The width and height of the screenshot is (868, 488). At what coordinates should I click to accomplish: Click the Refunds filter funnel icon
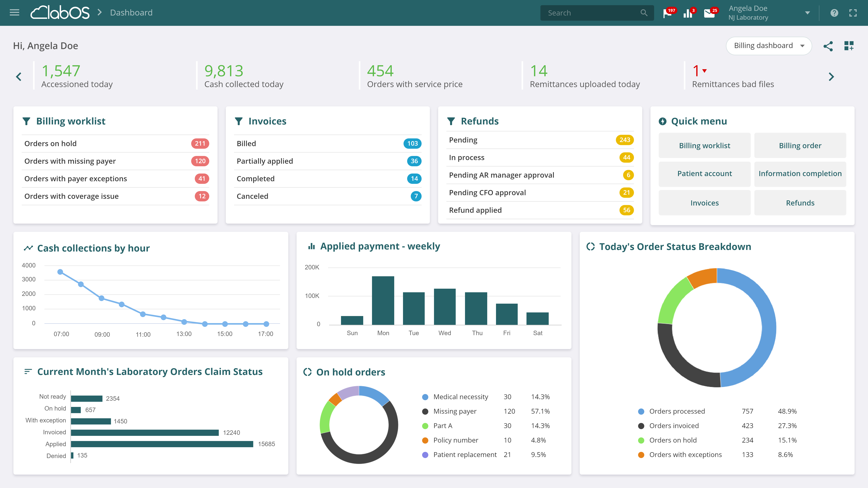451,121
